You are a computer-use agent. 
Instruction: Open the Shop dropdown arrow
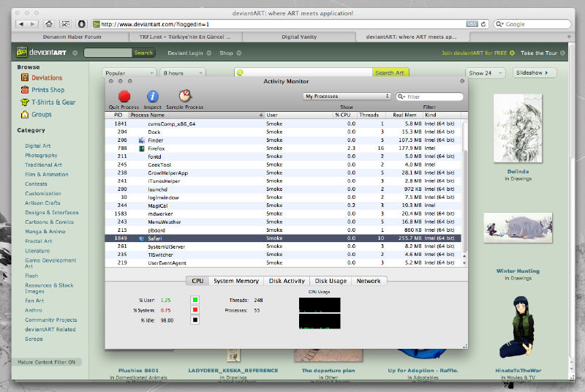pyautogui.click(x=239, y=53)
